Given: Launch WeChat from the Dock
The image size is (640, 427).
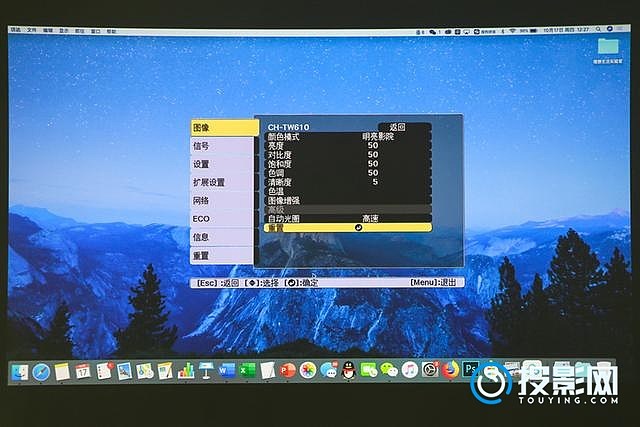Looking at the screenshot, I should pos(389,370).
